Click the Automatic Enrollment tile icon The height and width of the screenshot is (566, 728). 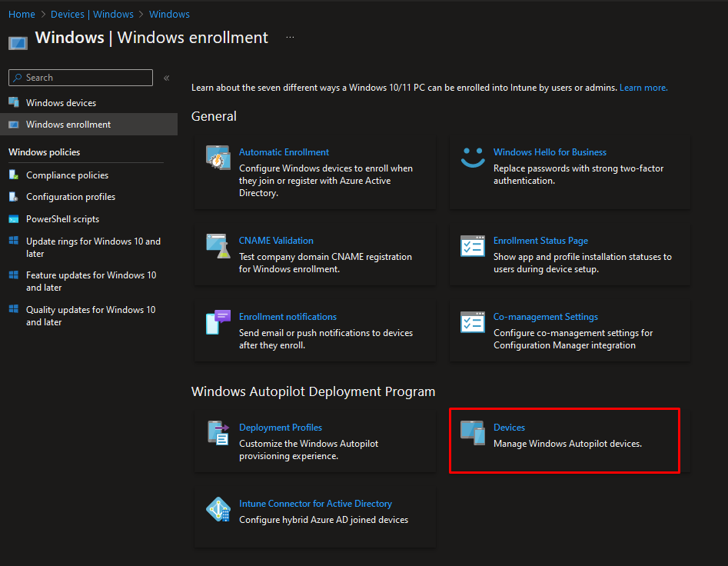point(218,158)
